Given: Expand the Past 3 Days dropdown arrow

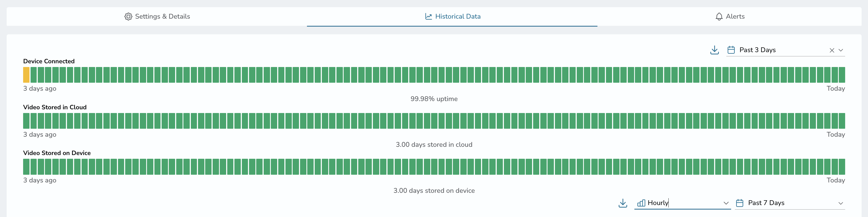Looking at the screenshot, I should 841,51.
